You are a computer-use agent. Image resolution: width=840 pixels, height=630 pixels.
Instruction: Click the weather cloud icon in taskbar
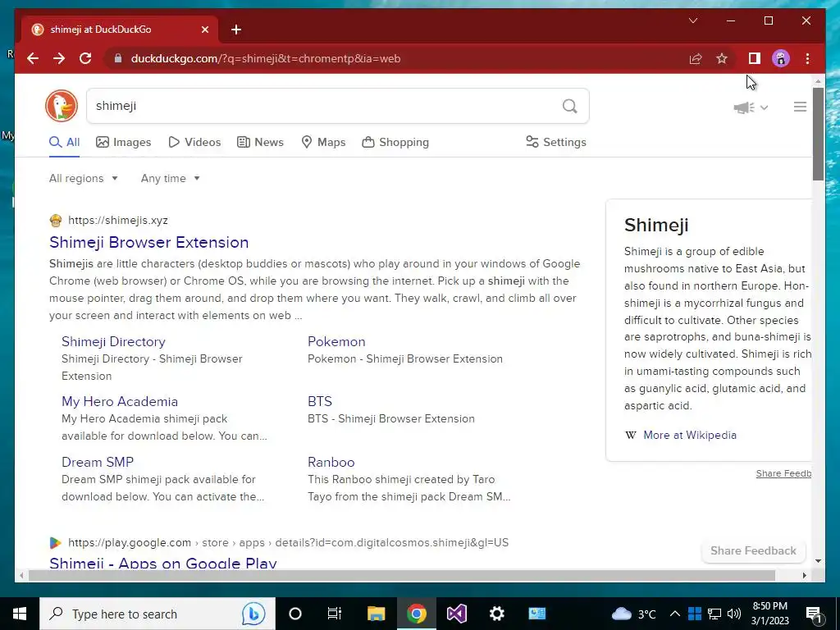[622, 614]
